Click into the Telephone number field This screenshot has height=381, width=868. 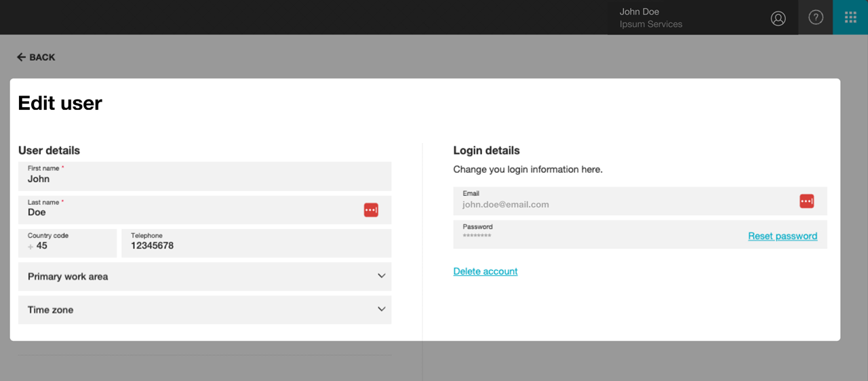tap(256, 243)
